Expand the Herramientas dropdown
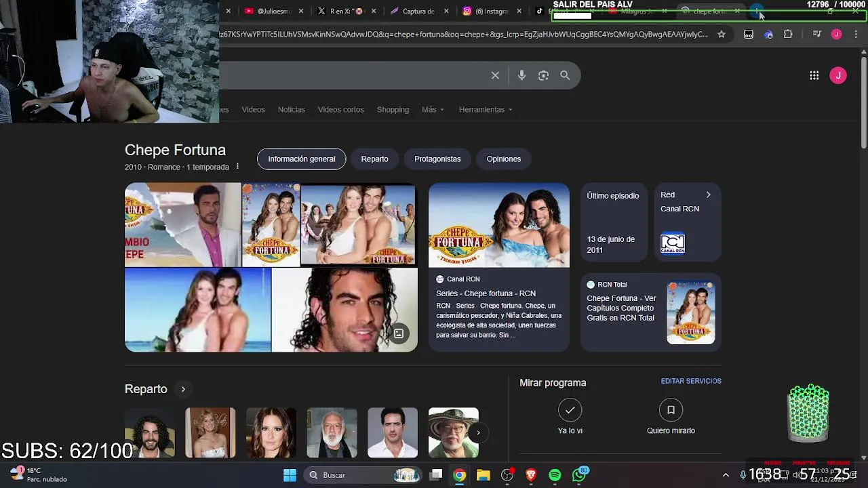This screenshot has width=868, height=488. [x=486, y=110]
